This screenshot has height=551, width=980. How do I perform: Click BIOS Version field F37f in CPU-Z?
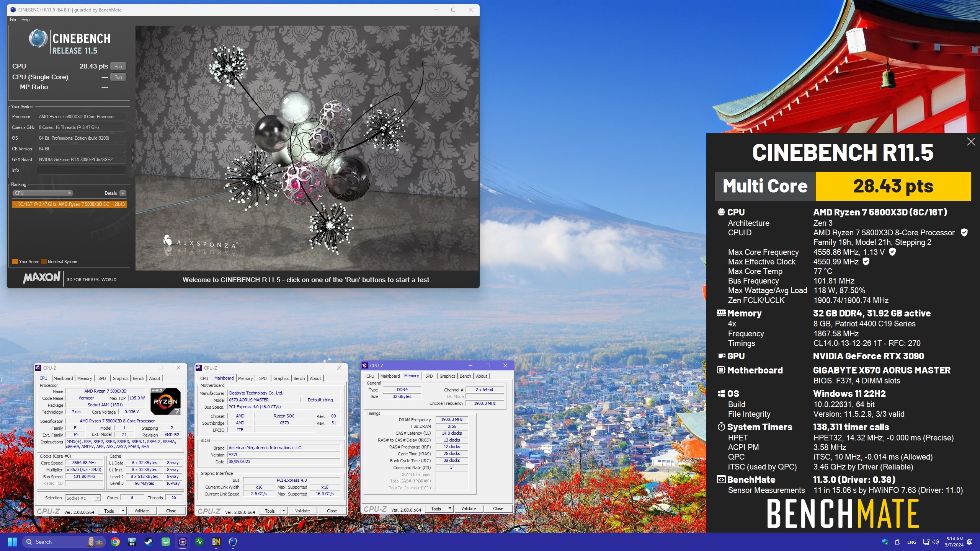[284, 455]
